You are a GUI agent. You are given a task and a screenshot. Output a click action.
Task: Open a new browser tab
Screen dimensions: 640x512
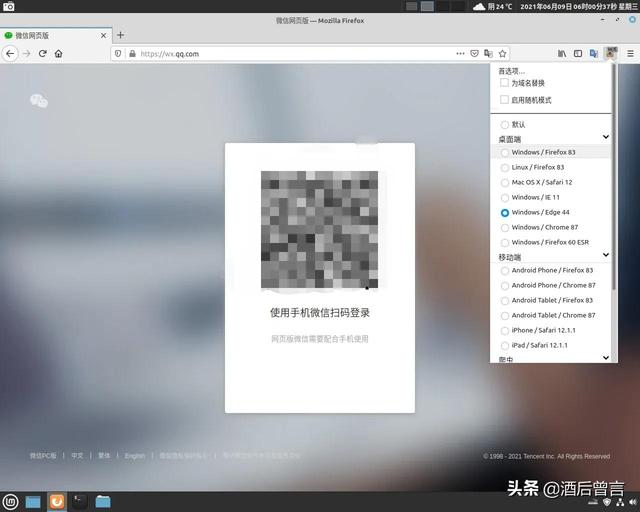click(x=121, y=35)
